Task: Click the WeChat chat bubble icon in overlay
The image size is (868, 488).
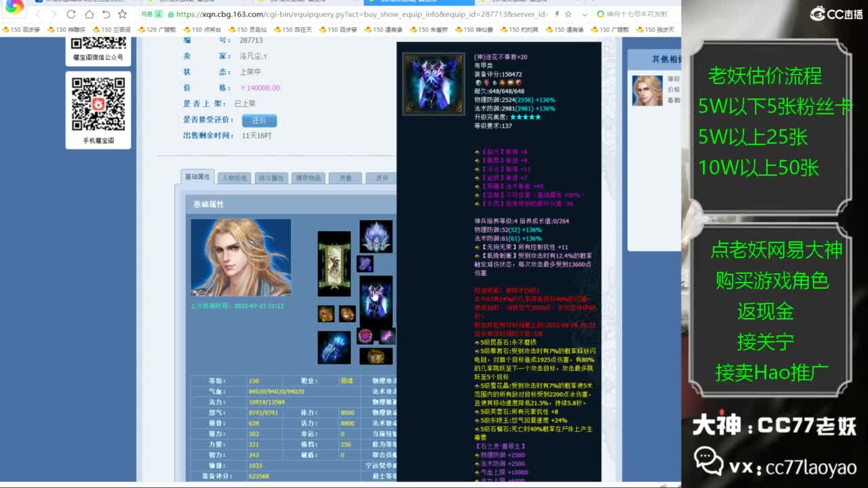Action: [x=708, y=461]
